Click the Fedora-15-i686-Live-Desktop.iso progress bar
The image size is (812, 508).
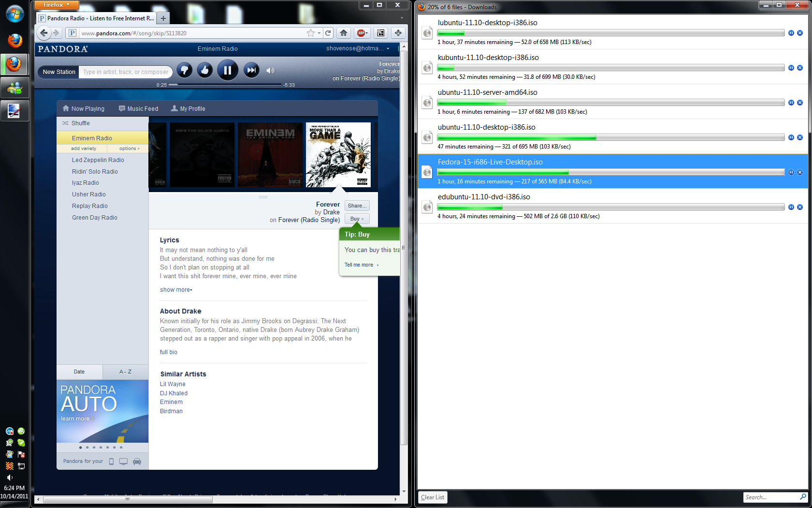point(611,172)
